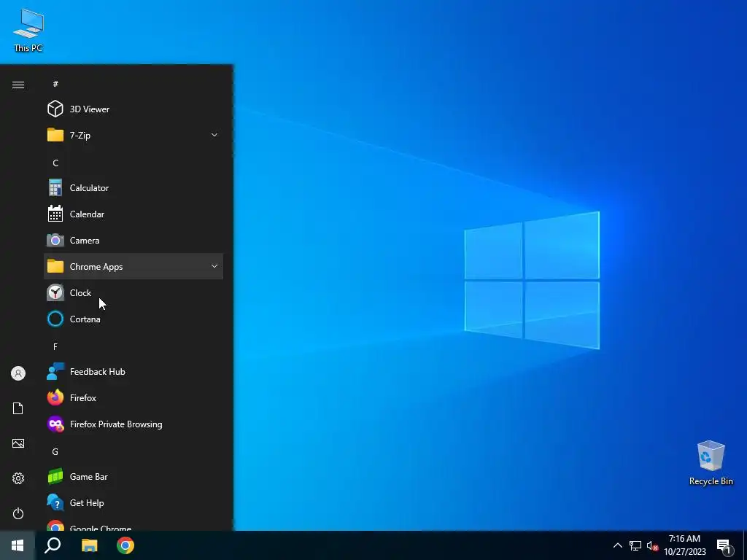The height and width of the screenshot is (560, 747).
Task: Open the 7-Zip folder entry
Action: (133, 135)
